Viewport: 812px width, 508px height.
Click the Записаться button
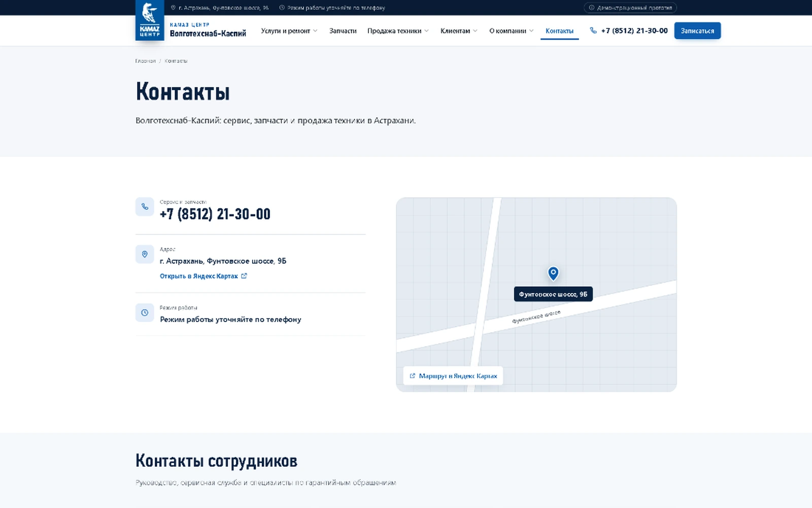point(697,30)
